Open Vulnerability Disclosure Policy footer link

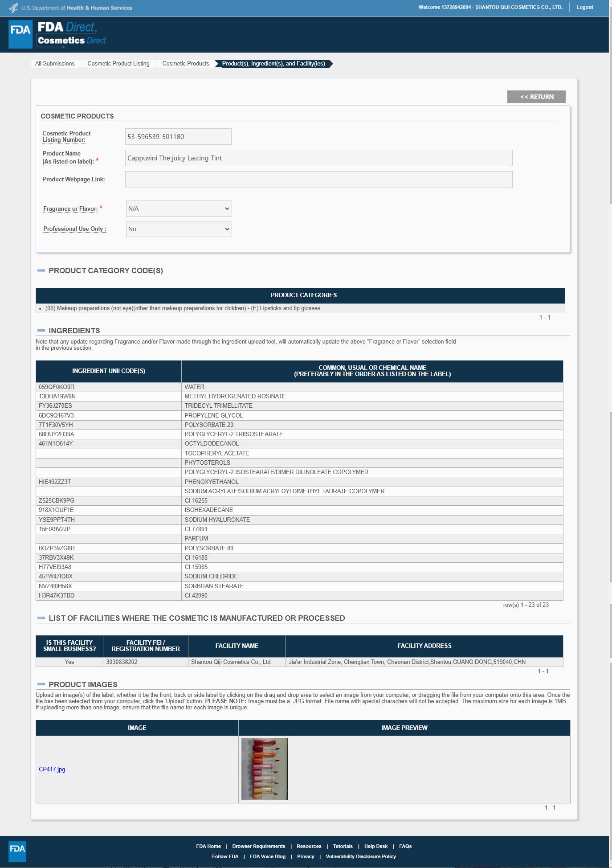[360, 856]
